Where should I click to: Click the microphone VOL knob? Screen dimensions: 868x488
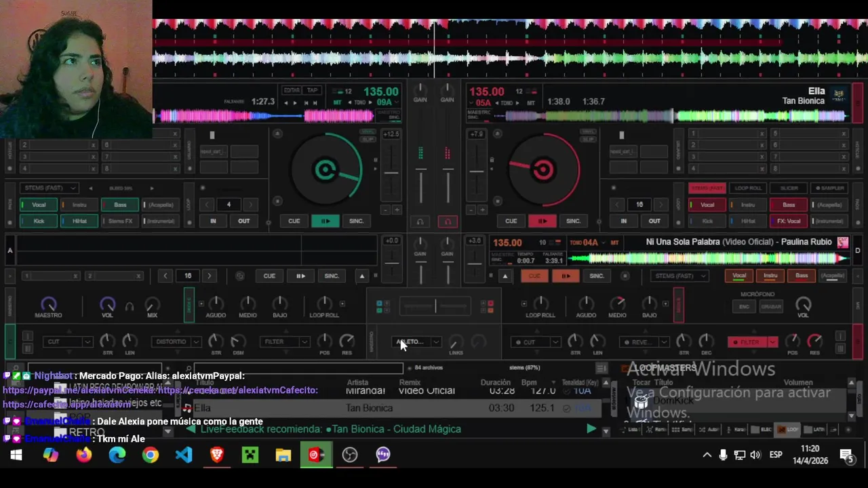(x=803, y=304)
